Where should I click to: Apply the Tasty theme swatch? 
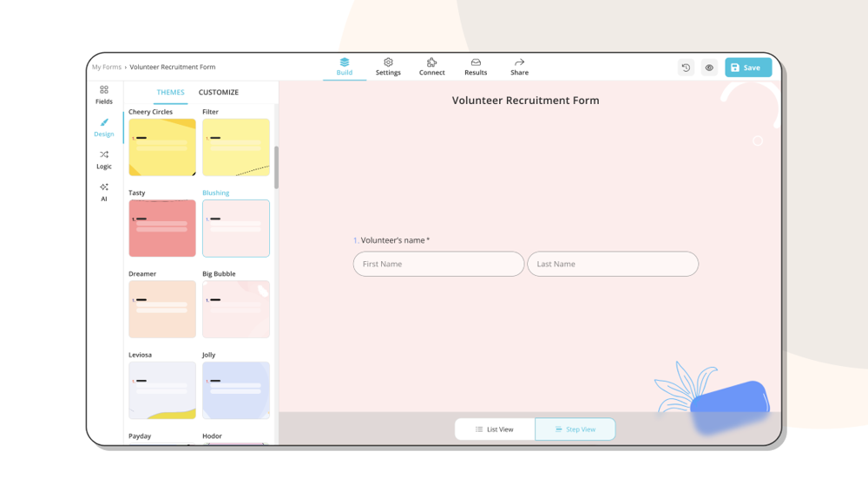coord(162,228)
